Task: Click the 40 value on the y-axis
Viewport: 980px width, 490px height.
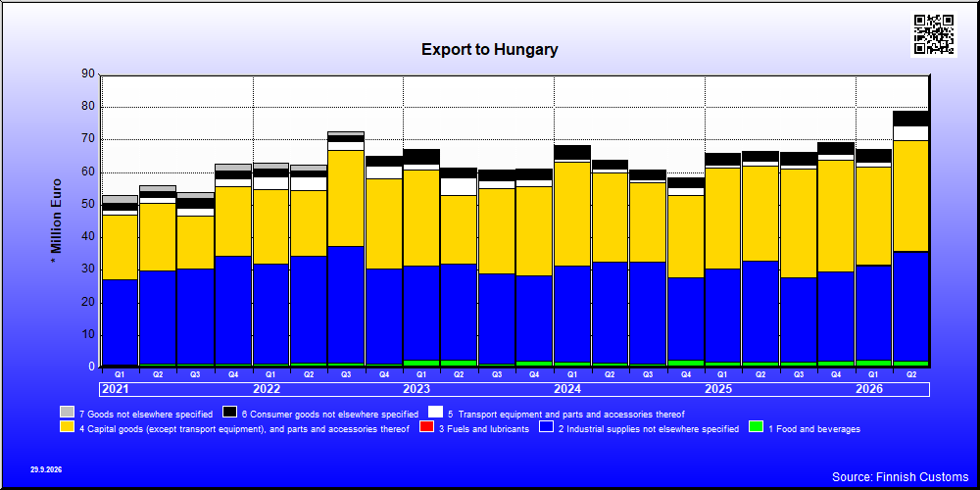Action: (x=88, y=237)
